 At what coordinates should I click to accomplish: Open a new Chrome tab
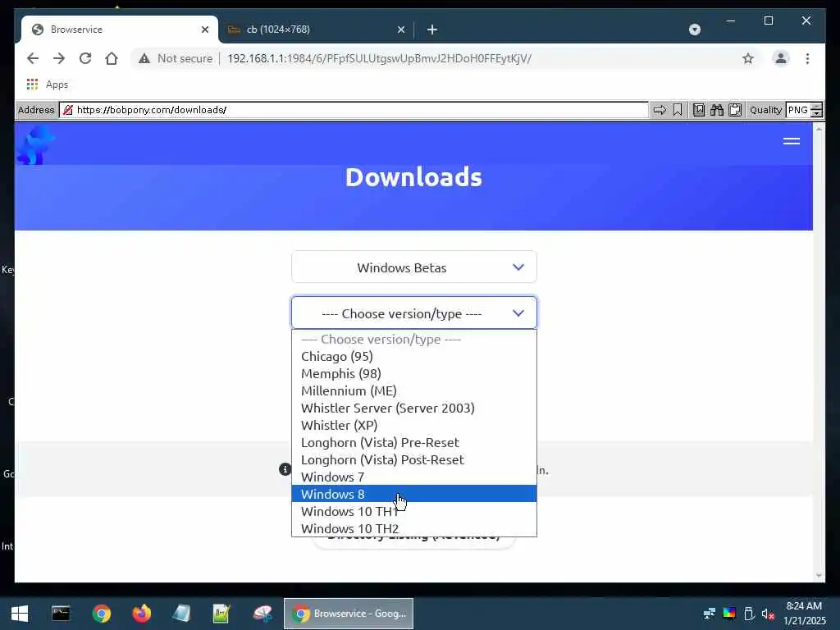[432, 30]
